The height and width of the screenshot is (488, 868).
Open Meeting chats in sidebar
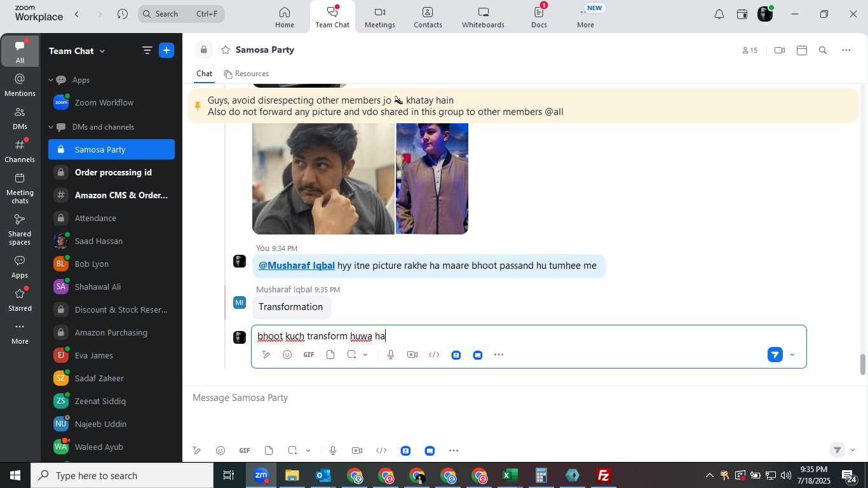[x=20, y=188]
